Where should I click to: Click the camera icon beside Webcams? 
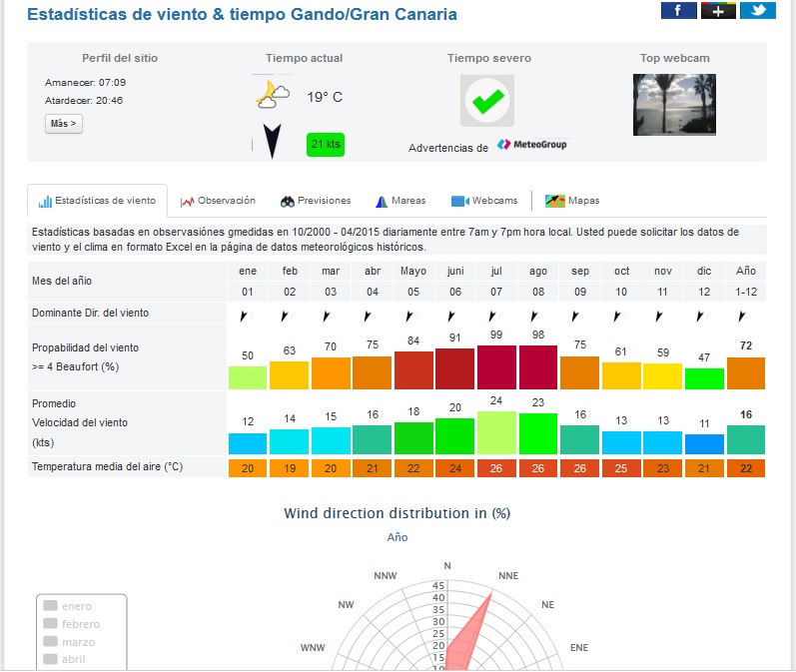click(x=460, y=202)
